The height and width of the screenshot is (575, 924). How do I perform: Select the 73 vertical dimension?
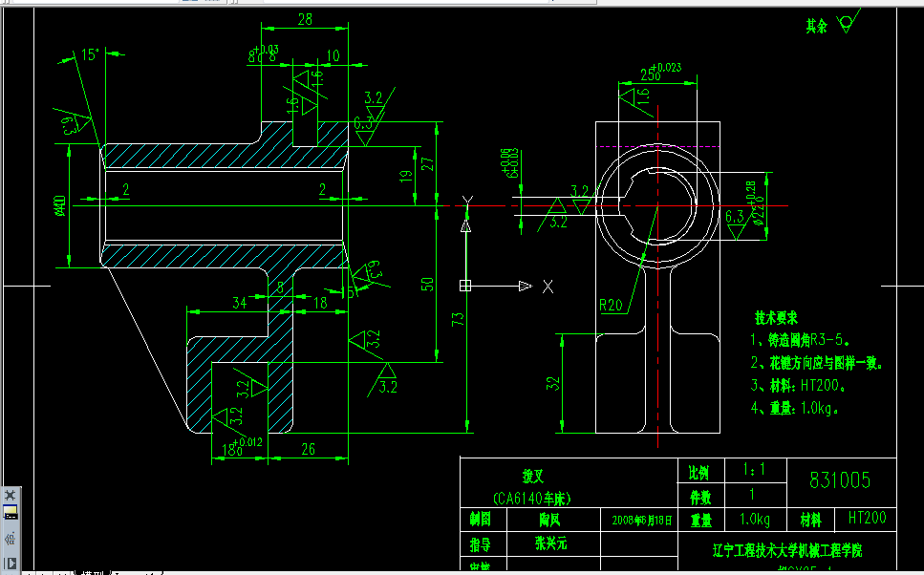coord(458,319)
